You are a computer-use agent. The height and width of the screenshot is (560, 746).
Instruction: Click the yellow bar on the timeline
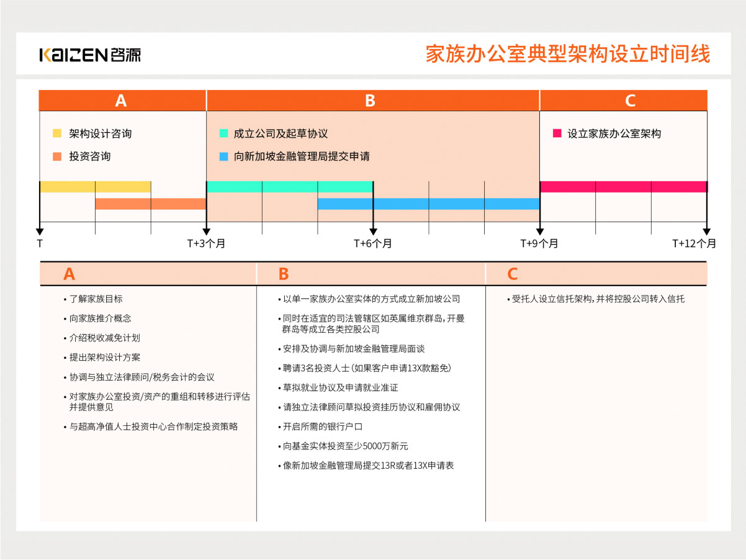95,187
